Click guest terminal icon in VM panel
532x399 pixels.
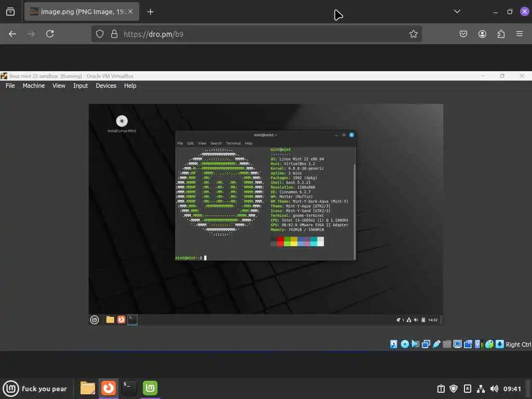pos(132,320)
